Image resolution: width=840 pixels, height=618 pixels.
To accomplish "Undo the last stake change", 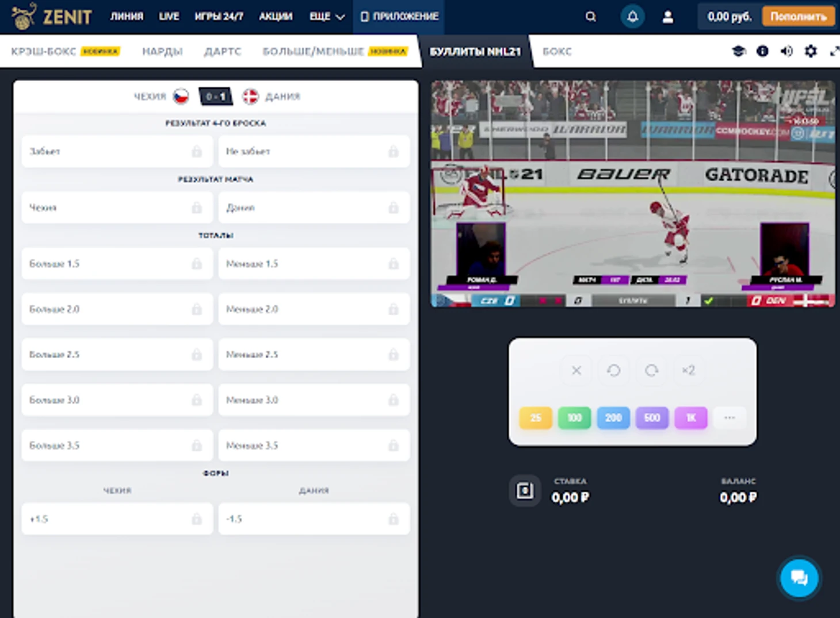I will click(x=614, y=371).
